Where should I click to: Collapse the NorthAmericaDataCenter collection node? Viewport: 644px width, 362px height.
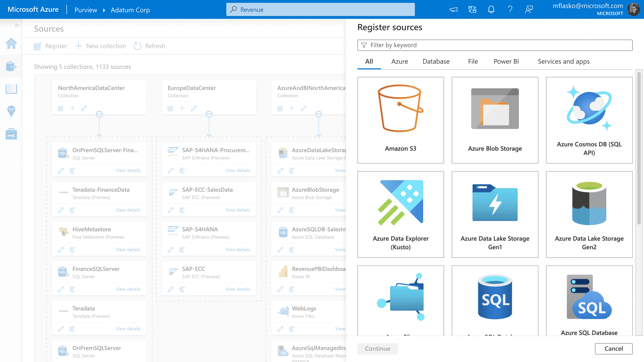coord(99,114)
